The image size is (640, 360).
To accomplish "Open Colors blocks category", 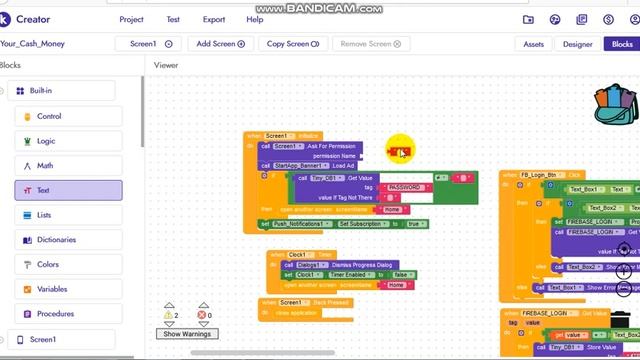I will click(68, 264).
